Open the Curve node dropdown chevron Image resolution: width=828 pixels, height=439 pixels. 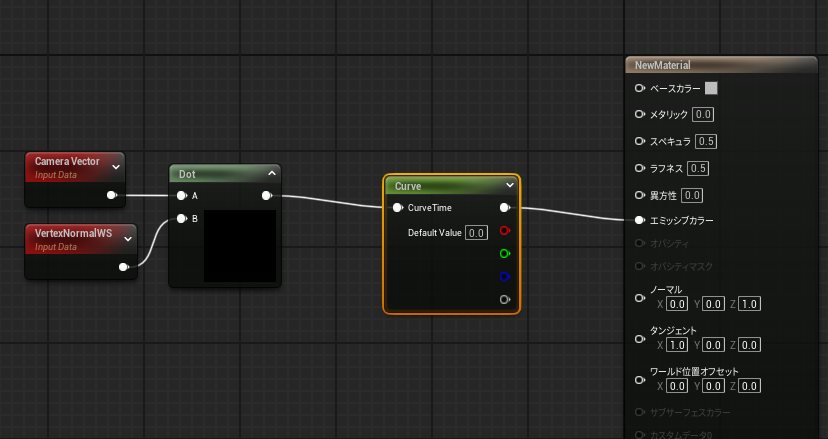(x=510, y=185)
